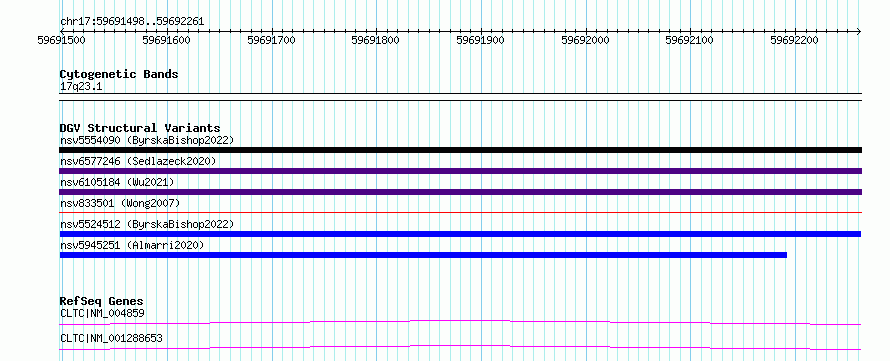The height and width of the screenshot is (361, 890).
Task: Open nsv5524512 (ByrskaBishop2022) variant label
Action: tap(147, 224)
